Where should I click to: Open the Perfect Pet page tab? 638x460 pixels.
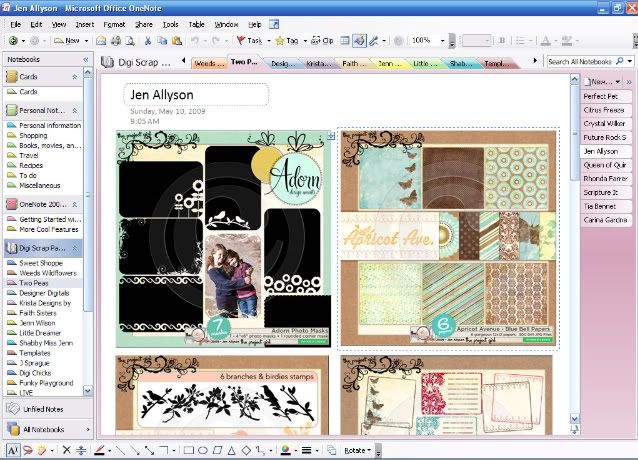click(605, 96)
